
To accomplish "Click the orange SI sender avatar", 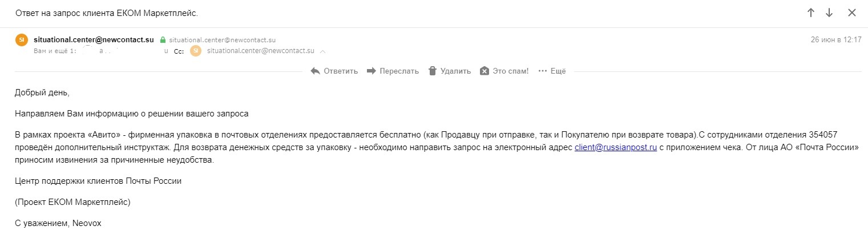I will (x=22, y=40).
